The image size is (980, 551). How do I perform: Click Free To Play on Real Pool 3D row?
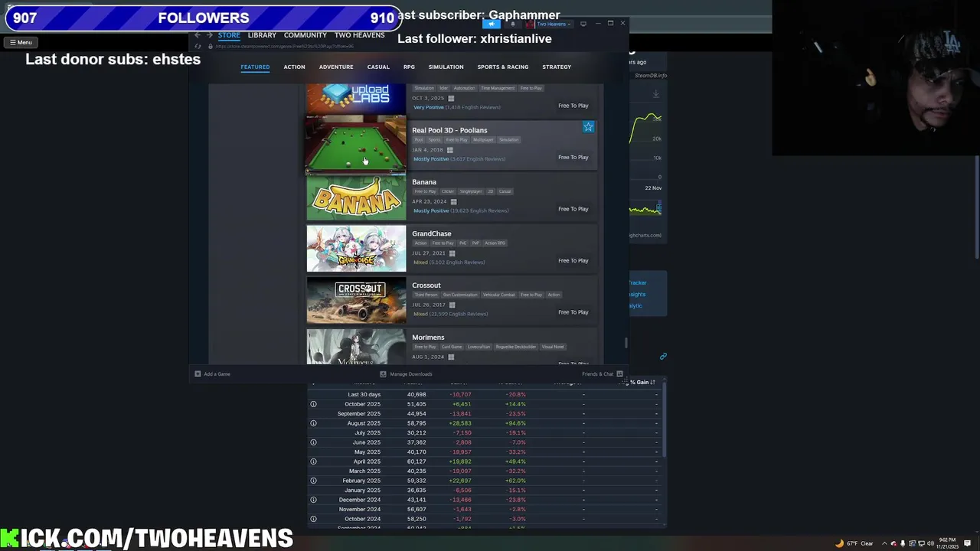(573, 157)
